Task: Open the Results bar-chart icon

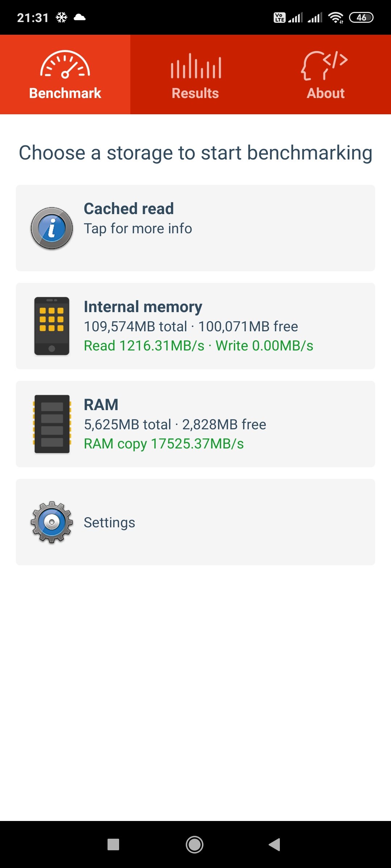Action: click(x=196, y=66)
